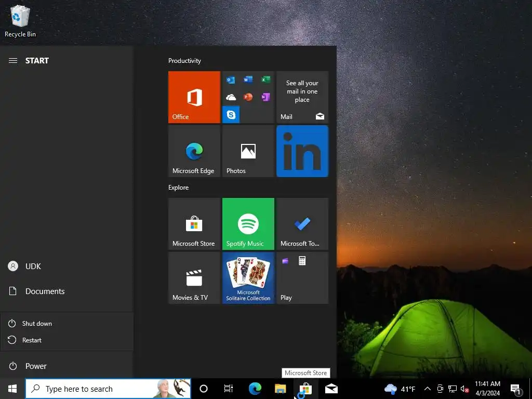Launch Microsoft Solitaire Collection tile
The image size is (532, 399).
[x=248, y=278]
